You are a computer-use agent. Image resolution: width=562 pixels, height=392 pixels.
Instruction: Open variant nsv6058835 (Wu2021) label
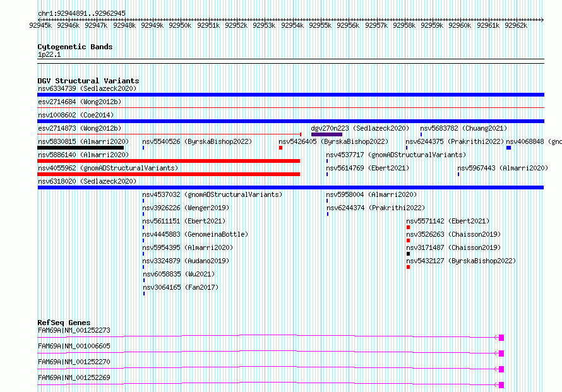pos(179,274)
